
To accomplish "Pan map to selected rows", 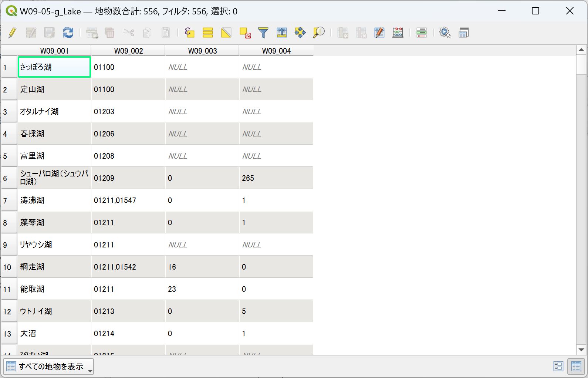I will click(x=300, y=33).
